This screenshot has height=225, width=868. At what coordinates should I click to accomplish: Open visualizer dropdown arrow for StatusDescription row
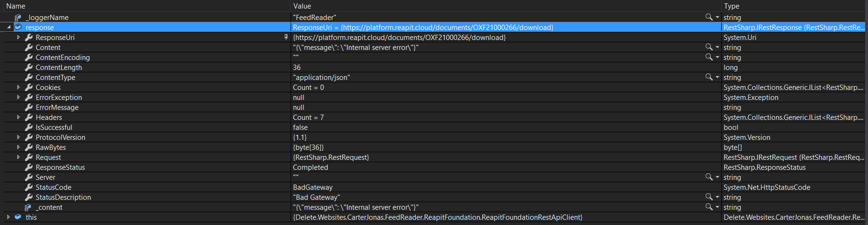(717, 197)
